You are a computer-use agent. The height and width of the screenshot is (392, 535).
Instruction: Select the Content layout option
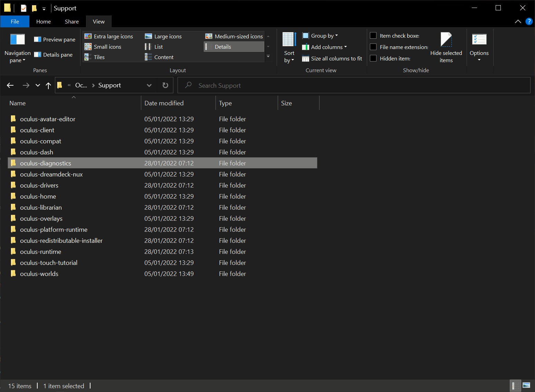(x=160, y=57)
